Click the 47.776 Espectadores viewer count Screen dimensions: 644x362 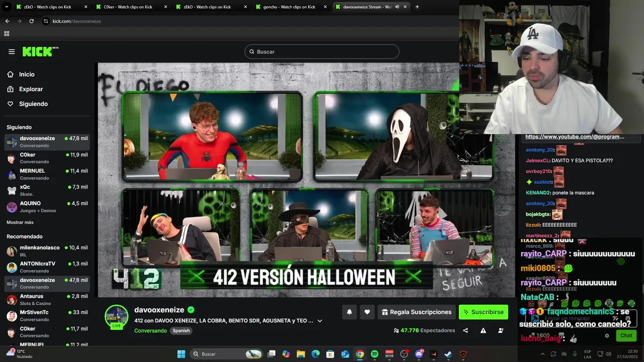424,331
